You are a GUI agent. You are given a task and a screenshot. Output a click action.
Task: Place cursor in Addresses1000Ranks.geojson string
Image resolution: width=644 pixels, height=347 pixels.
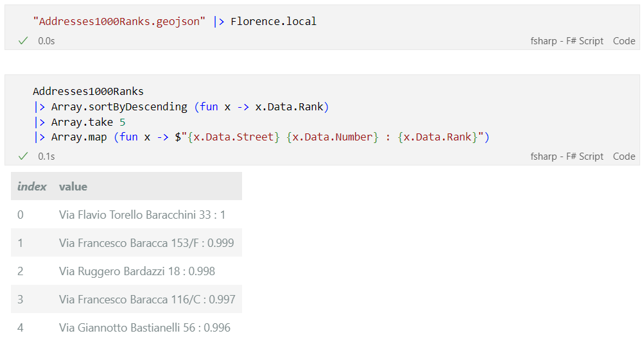tap(119, 21)
